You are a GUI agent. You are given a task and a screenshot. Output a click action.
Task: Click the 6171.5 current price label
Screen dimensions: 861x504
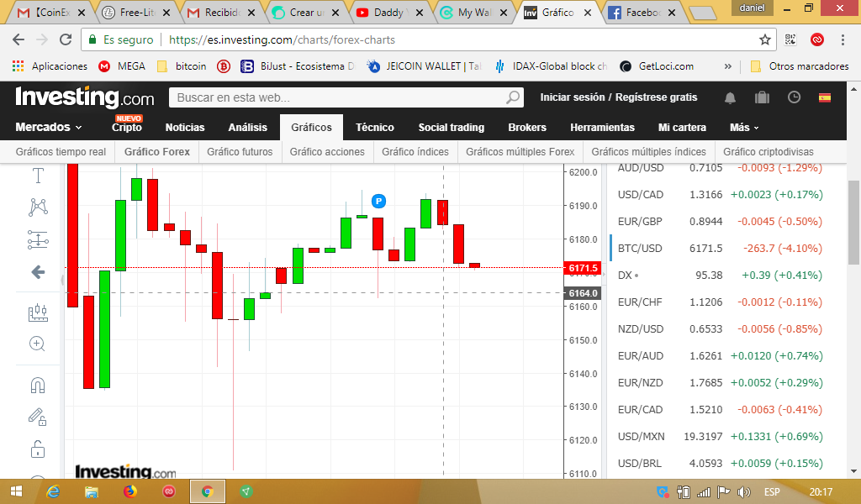[583, 268]
